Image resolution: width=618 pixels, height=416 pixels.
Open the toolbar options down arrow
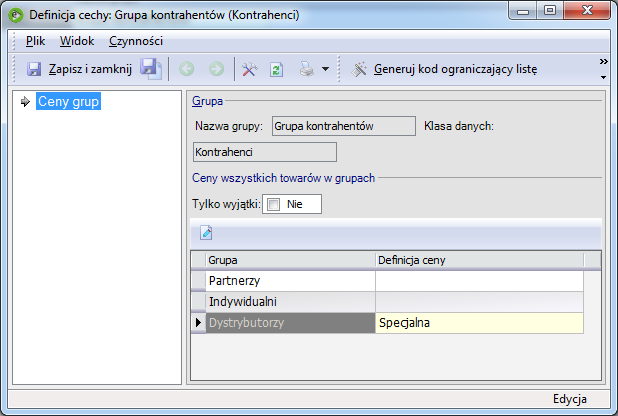[603, 77]
